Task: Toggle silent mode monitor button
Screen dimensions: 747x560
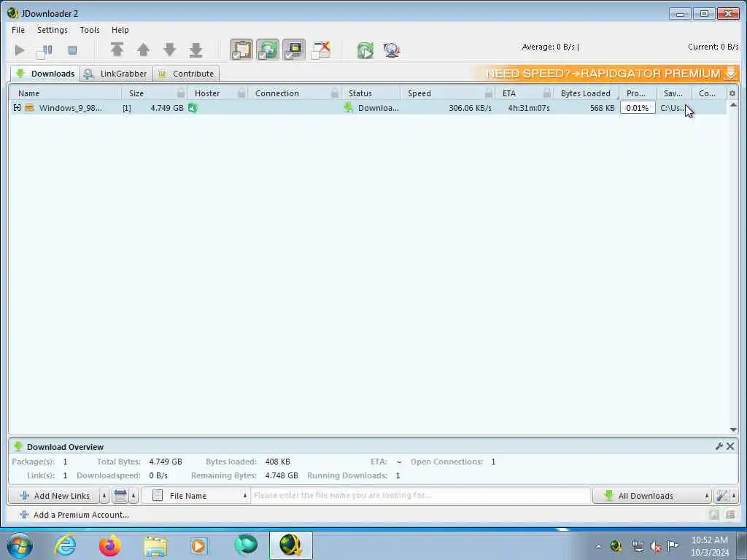Action: click(294, 50)
